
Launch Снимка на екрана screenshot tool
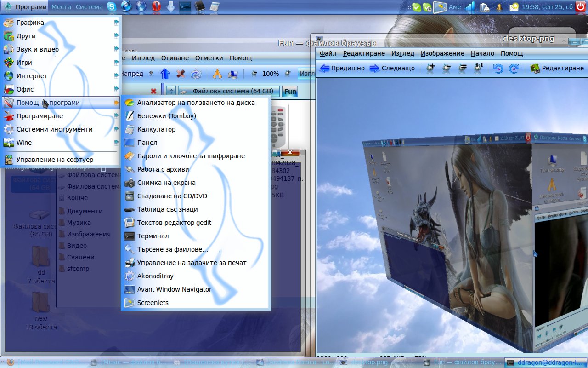click(196, 183)
